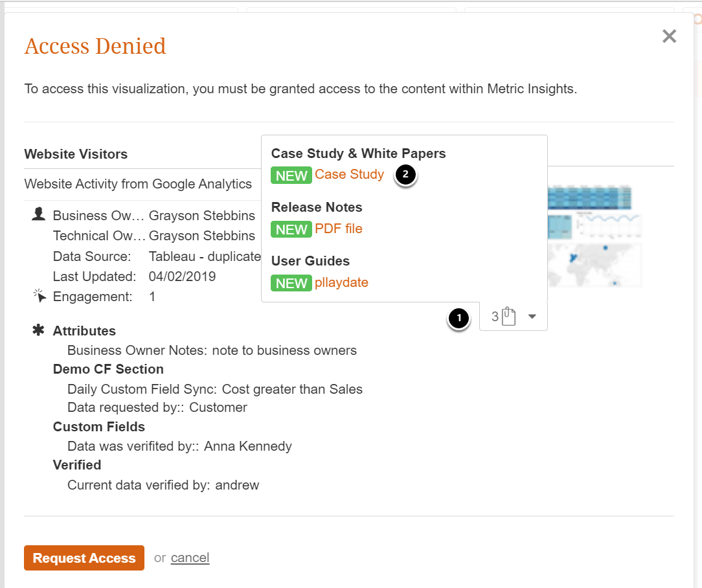Viewport: 702px width, 588px height.
Task: Click the engagement cursor icon
Action: (x=39, y=297)
